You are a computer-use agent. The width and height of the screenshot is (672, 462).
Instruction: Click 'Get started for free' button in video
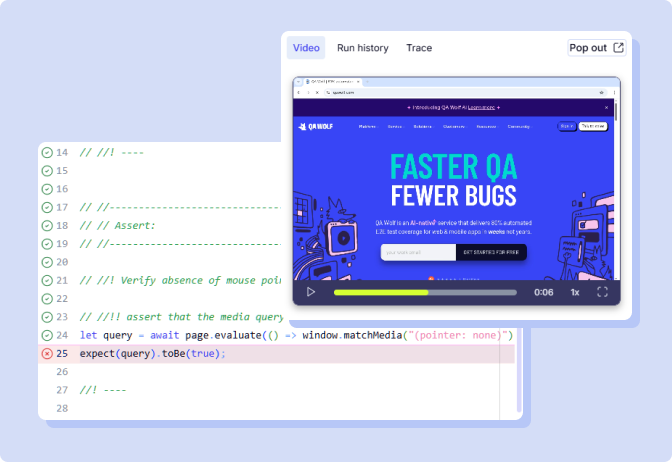click(491, 252)
